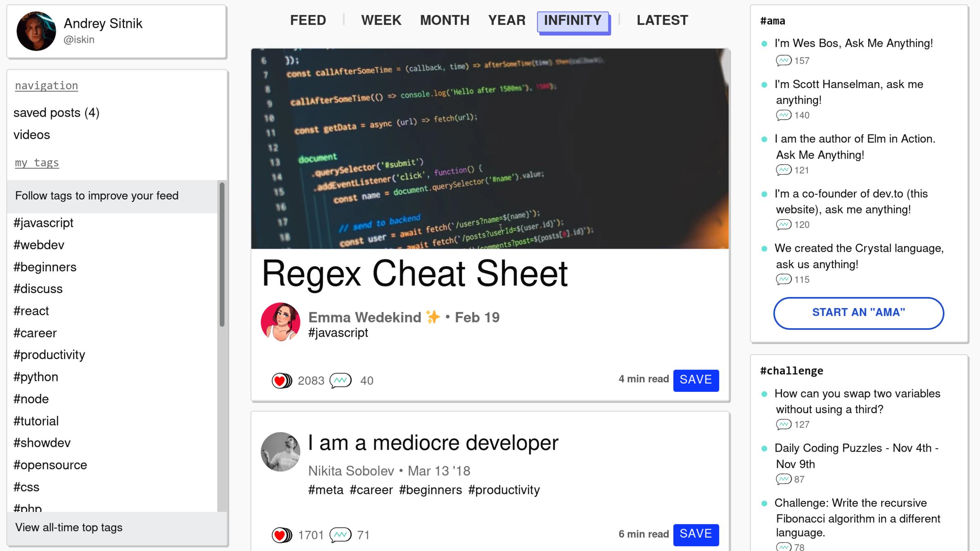Open the #beginners tag in my tags
The image size is (980, 551).
(x=45, y=267)
